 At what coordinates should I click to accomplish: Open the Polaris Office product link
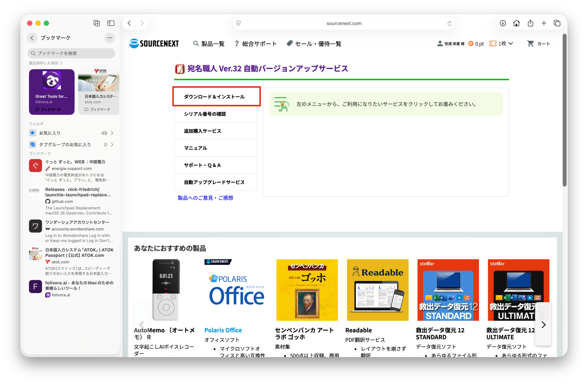click(223, 330)
